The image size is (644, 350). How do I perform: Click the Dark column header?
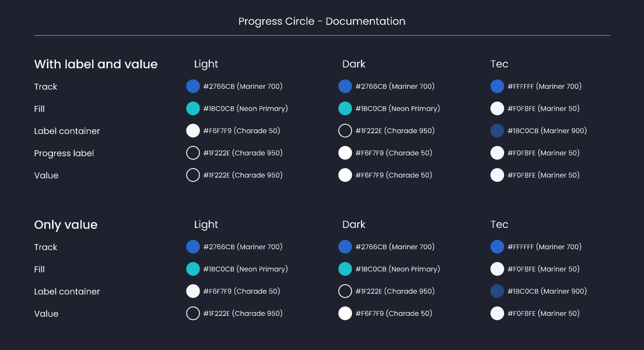tap(354, 64)
